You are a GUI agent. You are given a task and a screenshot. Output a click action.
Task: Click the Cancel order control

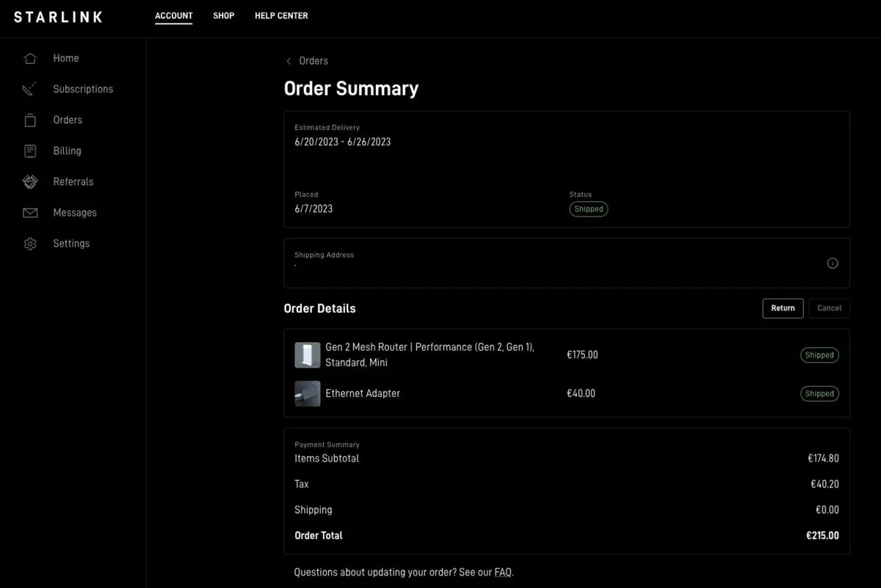(829, 308)
